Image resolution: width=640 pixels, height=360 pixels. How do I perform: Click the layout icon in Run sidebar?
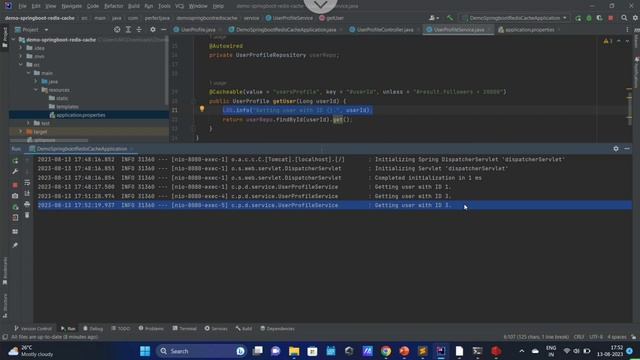click(x=15, y=231)
